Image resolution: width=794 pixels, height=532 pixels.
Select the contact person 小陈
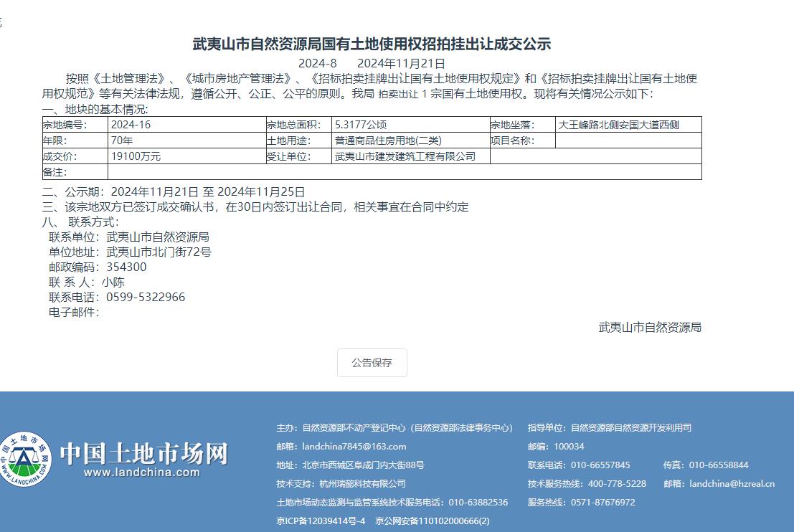(113, 282)
